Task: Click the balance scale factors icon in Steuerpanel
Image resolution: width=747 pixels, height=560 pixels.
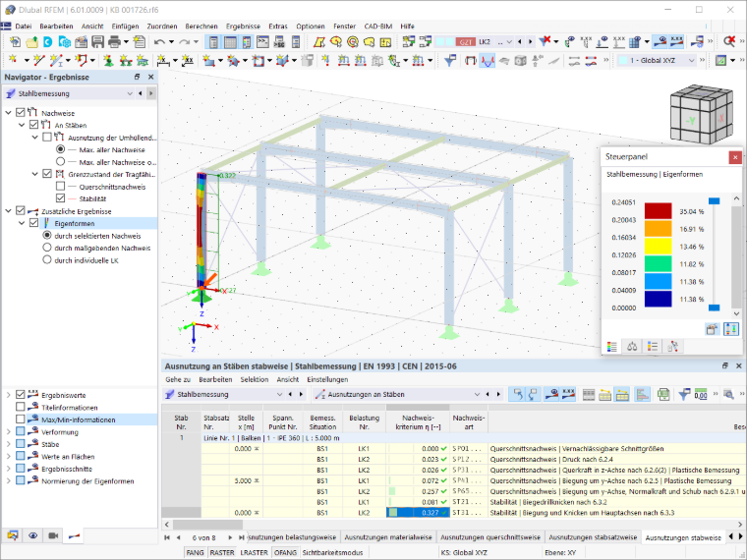Action: (x=632, y=346)
